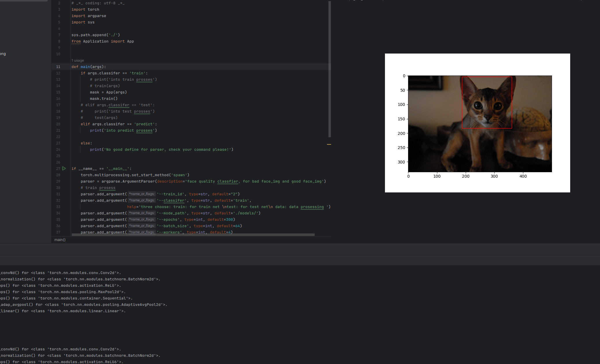Click the green run gutter arrow

pos(64,168)
